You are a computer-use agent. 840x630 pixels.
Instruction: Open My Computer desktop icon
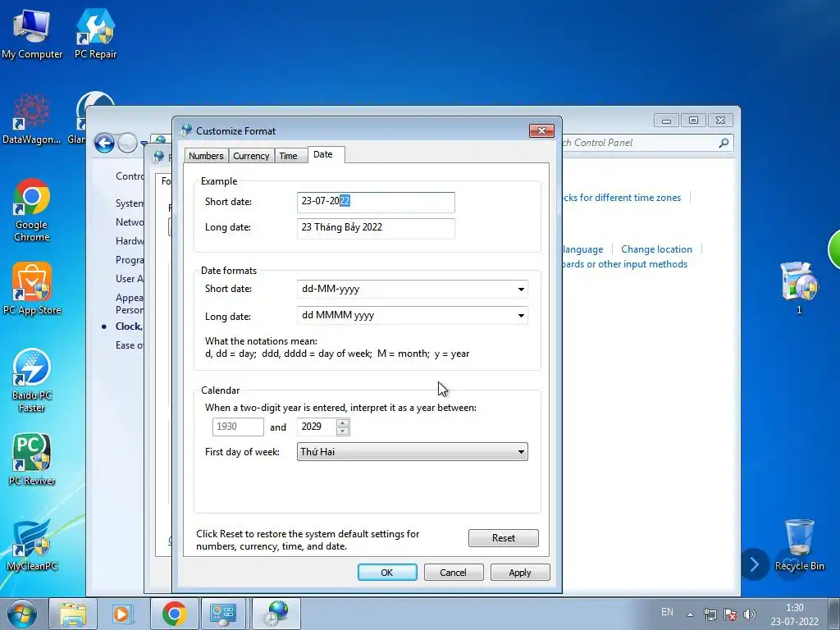pyautogui.click(x=32, y=32)
